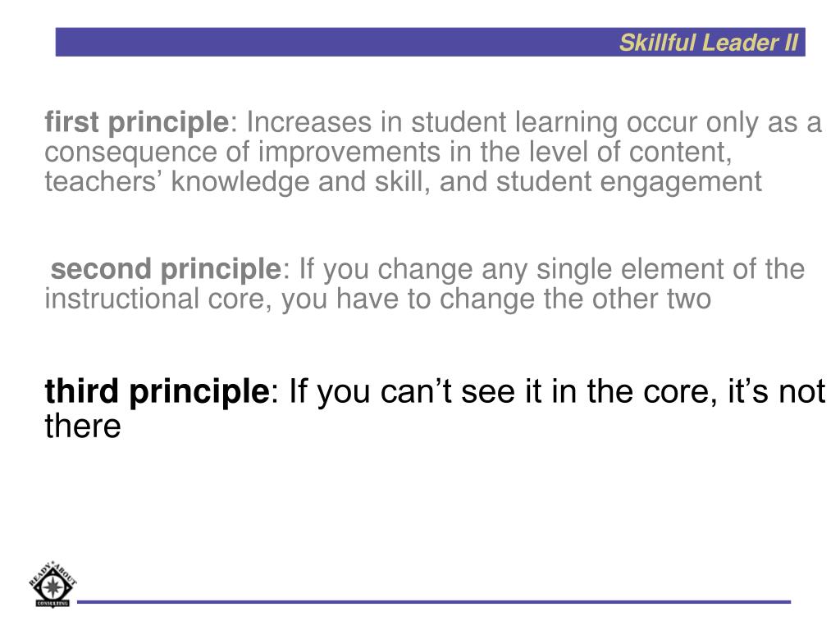Click the word 'there' in third principle
Screen dimensions: 840x630
83,427
